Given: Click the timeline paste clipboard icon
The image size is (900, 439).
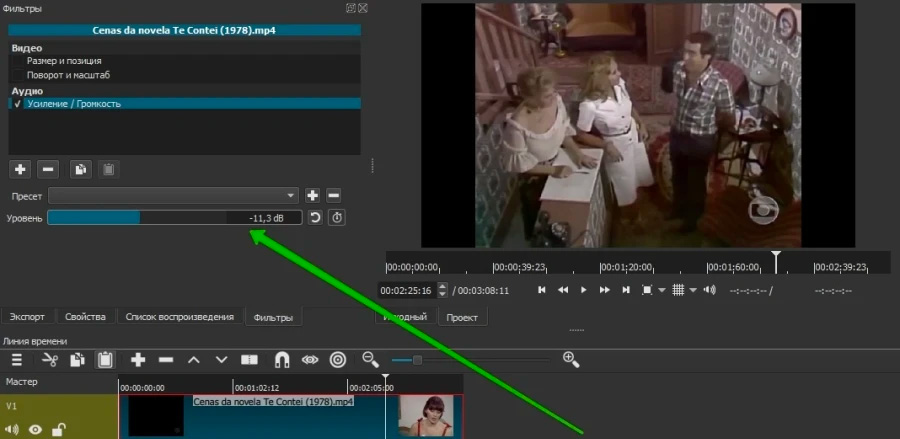Looking at the screenshot, I should (105, 360).
